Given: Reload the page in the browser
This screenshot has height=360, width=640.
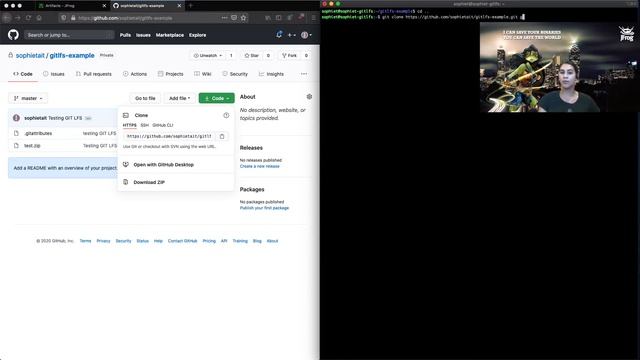Looking at the screenshot, I should click(x=28, y=18).
